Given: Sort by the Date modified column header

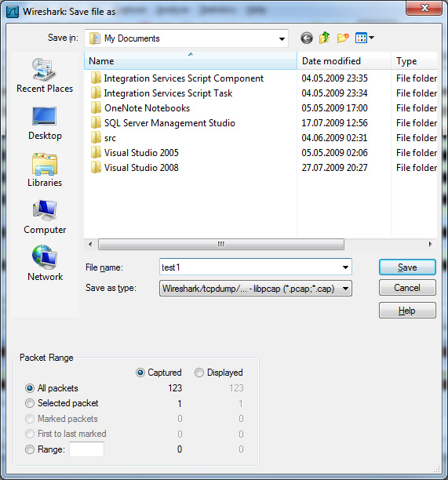Looking at the screenshot, I should (x=344, y=61).
